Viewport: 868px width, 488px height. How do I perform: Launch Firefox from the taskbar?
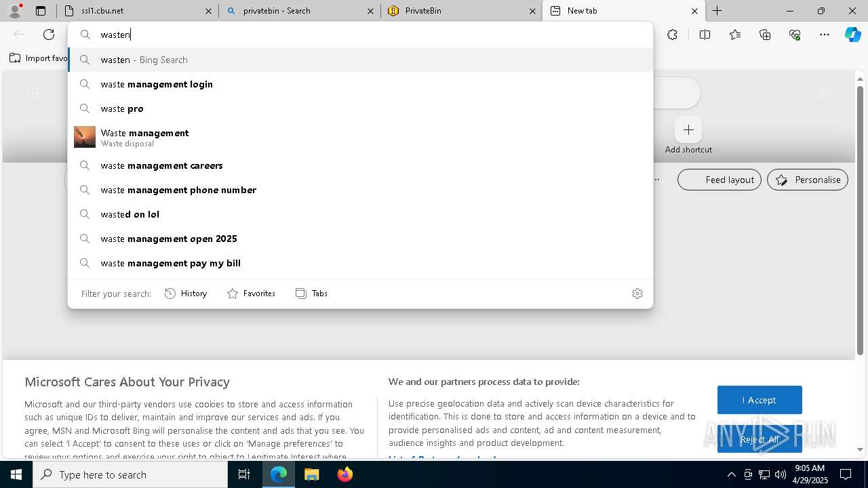pos(344,474)
